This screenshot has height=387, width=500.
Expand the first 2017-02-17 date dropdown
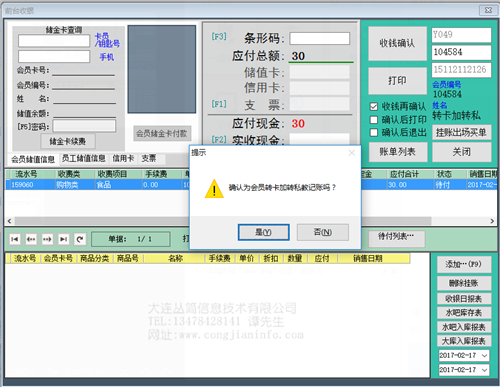(485, 356)
